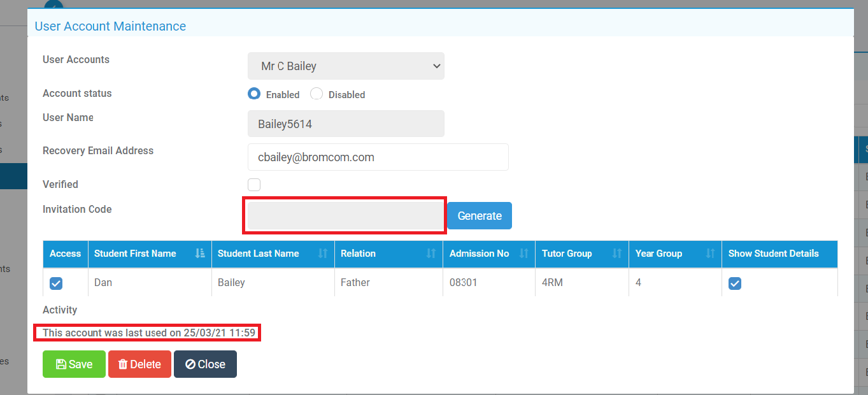
Task: Select the Enabled account status
Action: point(254,93)
